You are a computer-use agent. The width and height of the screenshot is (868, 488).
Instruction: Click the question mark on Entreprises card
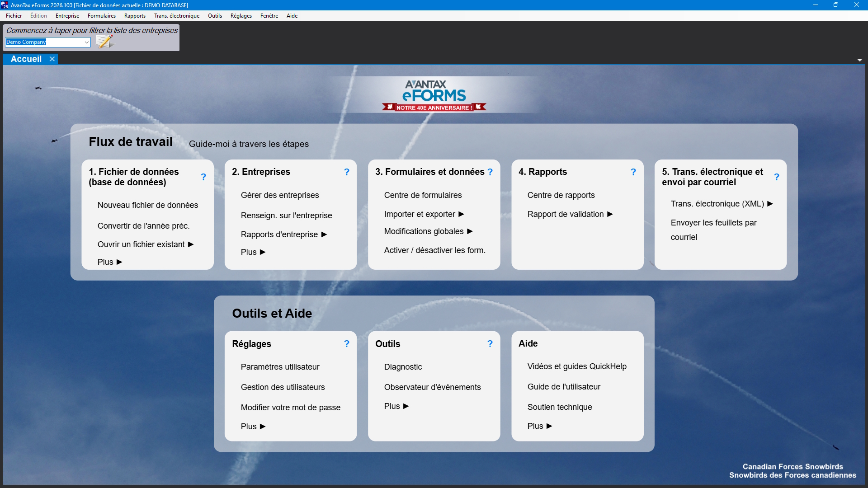click(x=347, y=172)
